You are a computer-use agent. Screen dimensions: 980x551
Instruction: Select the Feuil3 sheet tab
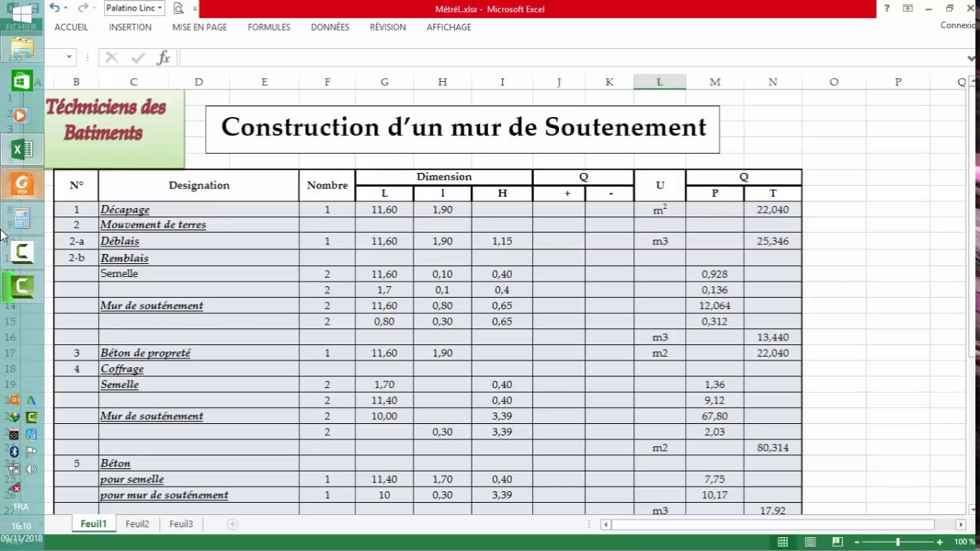(181, 524)
